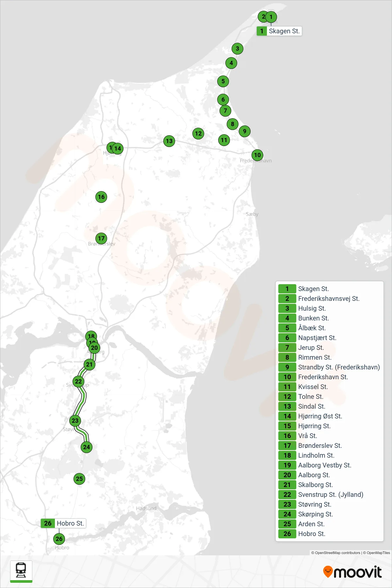Click legend entry Frederikshavnsvej St.
Image resolution: width=392 pixels, height=588 pixels.
coord(329,299)
